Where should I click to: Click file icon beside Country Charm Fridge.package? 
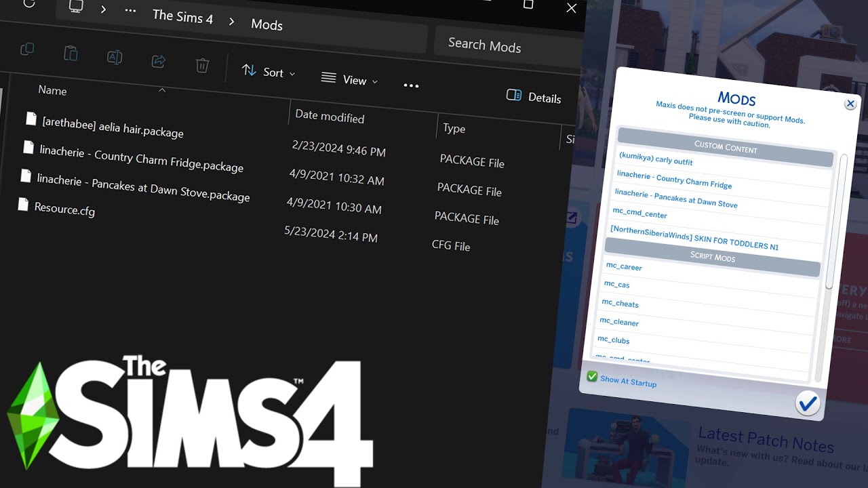28,147
